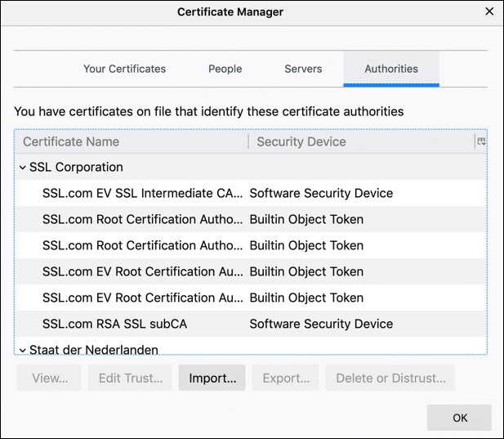The height and width of the screenshot is (439, 504).
Task: Open the column picker icon in table header
Action: click(x=480, y=141)
